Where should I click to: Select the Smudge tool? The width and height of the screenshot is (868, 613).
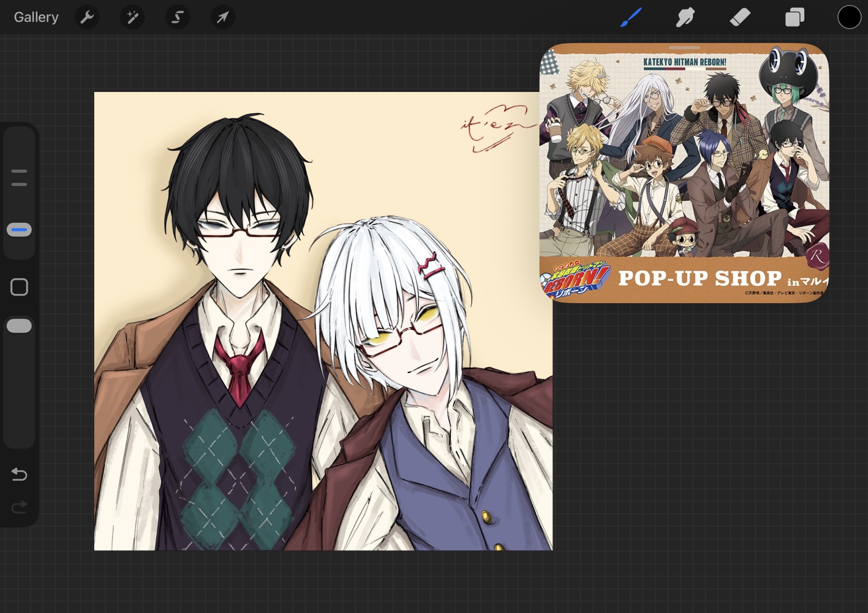(685, 17)
